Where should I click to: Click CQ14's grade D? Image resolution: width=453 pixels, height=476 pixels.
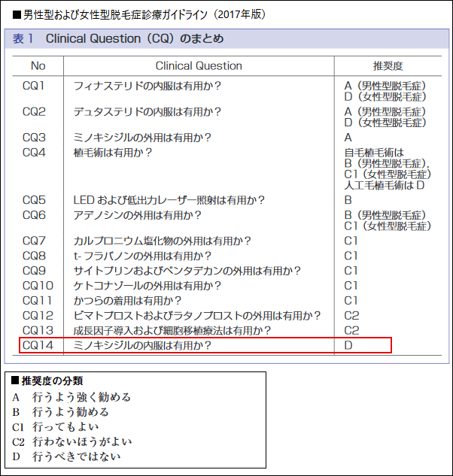click(348, 345)
